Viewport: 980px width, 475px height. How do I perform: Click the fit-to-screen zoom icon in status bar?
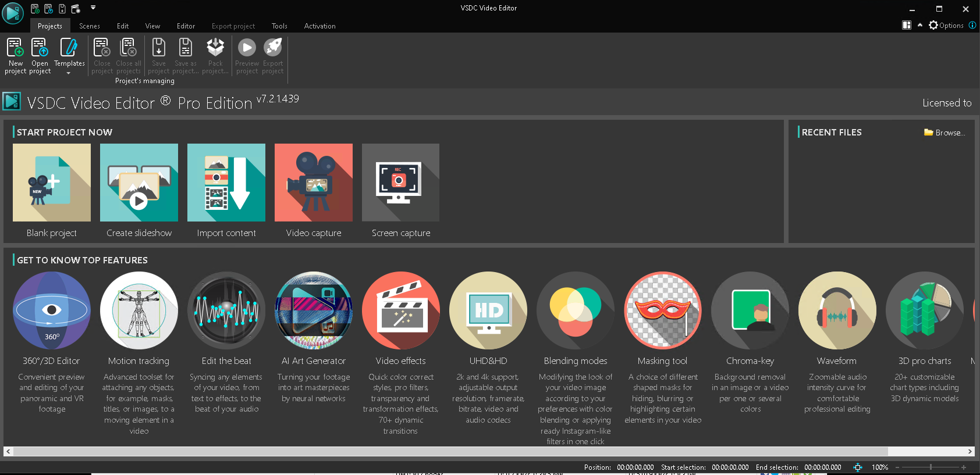[x=858, y=467]
